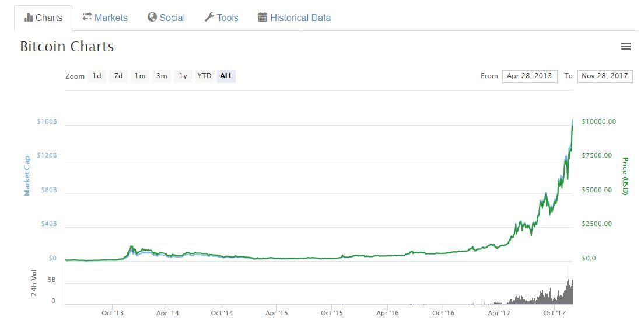The height and width of the screenshot is (320, 644).
Task: Click the $40B market cap label
Action: pos(49,224)
